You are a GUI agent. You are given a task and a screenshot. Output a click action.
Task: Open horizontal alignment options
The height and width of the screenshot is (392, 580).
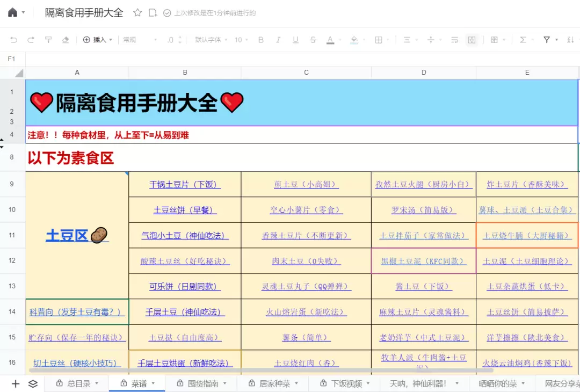(x=407, y=40)
